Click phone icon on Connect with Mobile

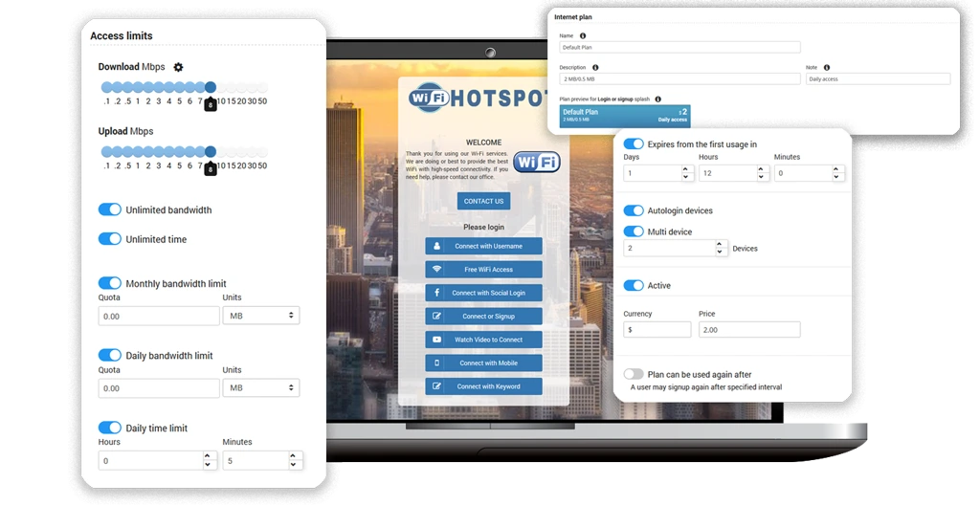[x=436, y=363]
